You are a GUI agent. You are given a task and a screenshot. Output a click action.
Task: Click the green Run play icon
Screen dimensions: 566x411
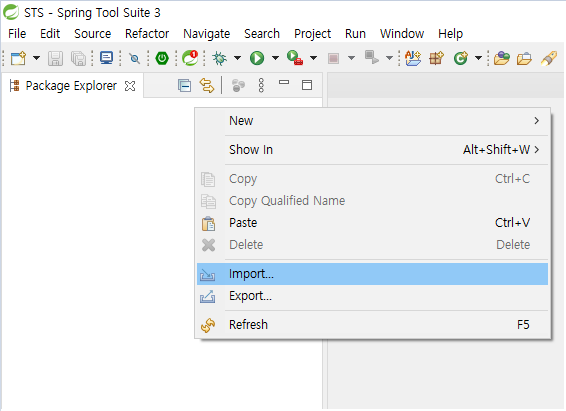pyautogui.click(x=257, y=58)
